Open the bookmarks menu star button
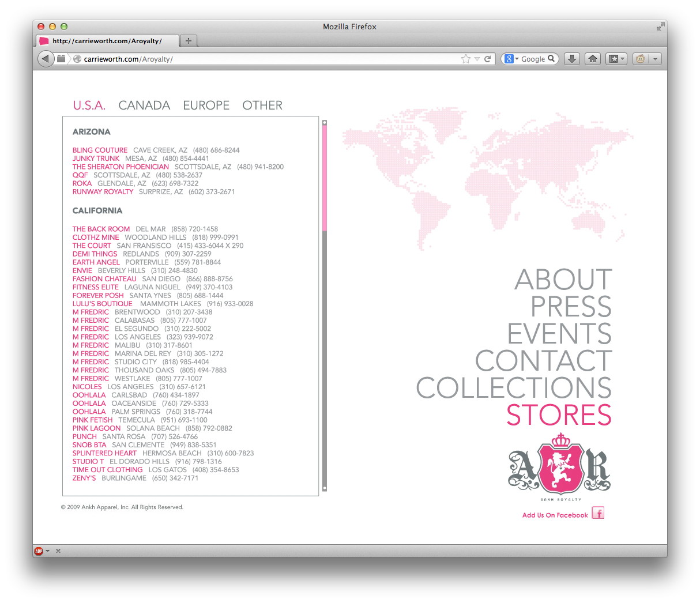700x603 pixels. tap(616, 59)
